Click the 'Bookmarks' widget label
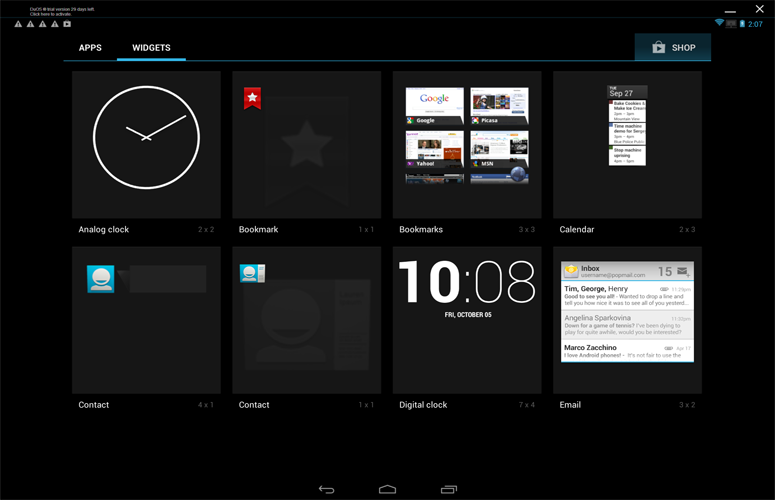775x500 pixels. pyautogui.click(x=421, y=229)
